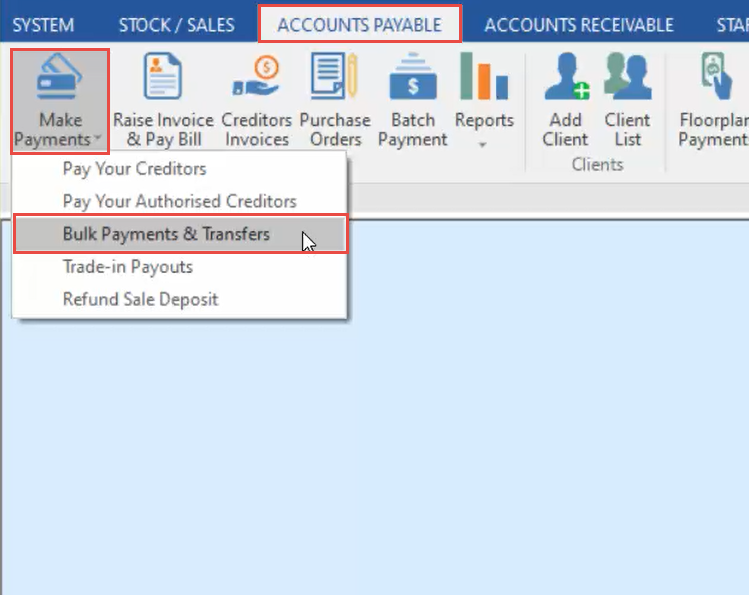
Task: Select the Trade-in Payouts menu entry
Action: 127,267
